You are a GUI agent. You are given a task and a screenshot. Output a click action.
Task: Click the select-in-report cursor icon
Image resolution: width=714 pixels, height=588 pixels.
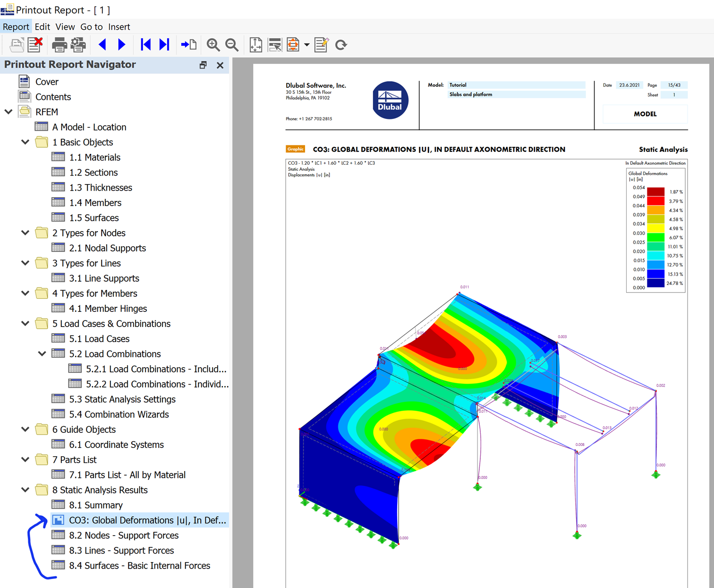(x=274, y=45)
